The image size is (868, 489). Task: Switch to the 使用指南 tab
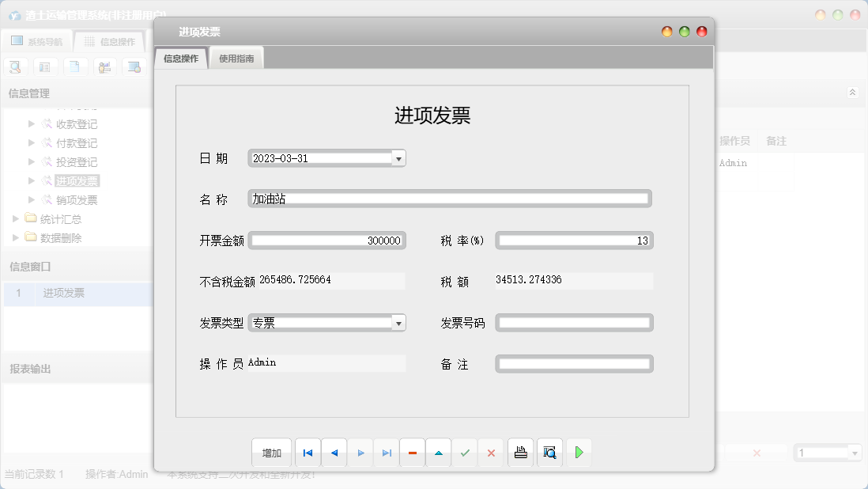point(236,57)
